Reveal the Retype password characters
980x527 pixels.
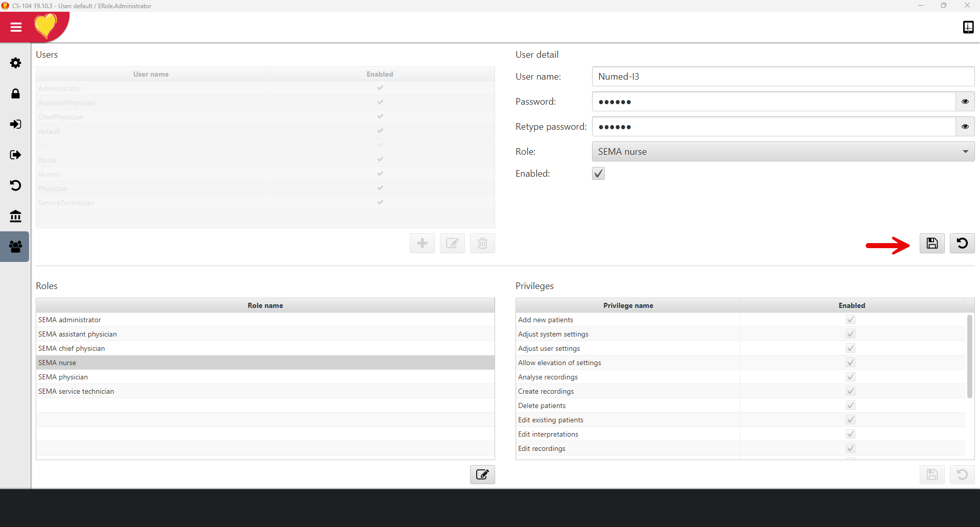point(965,127)
